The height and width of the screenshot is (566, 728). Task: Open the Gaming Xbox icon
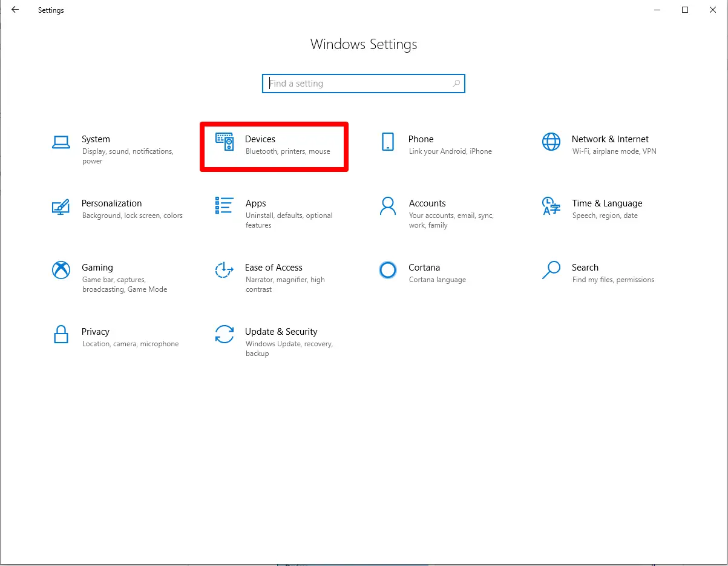click(x=61, y=270)
